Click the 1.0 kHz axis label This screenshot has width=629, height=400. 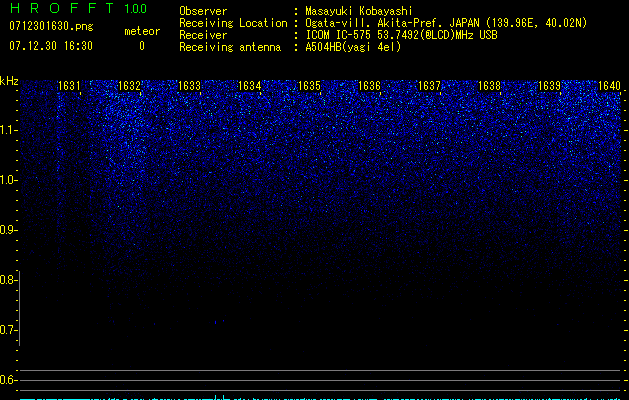click(8, 180)
